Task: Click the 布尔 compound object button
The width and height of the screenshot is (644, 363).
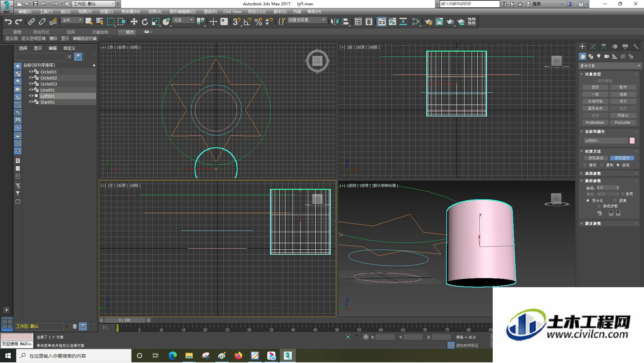Action: point(623,101)
